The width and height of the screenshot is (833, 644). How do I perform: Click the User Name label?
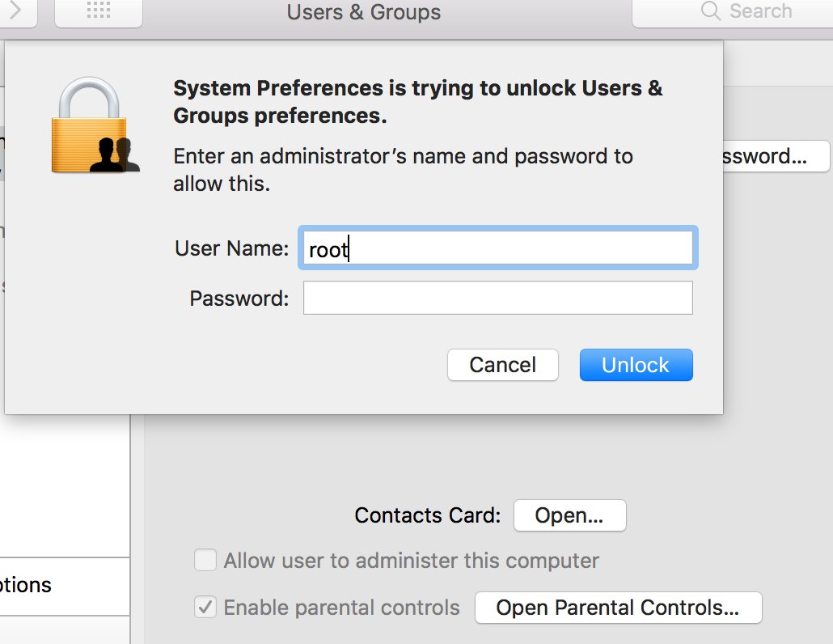pyautogui.click(x=231, y=248)
